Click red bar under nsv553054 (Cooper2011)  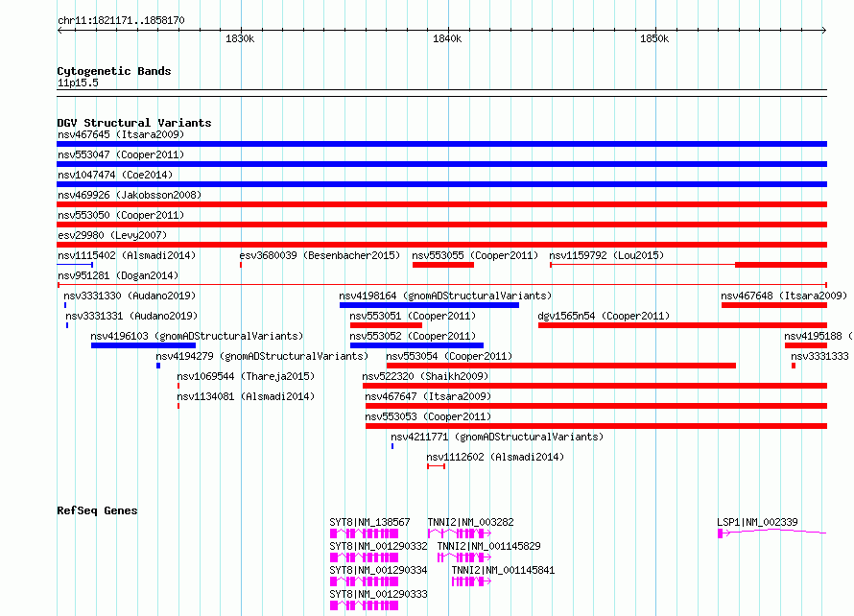point(561,366)
